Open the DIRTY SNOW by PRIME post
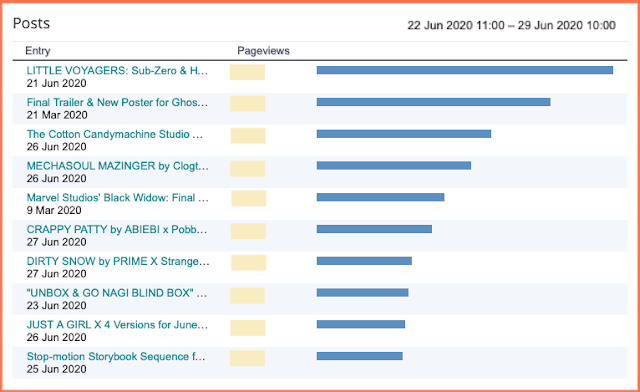 click(118, 261)
